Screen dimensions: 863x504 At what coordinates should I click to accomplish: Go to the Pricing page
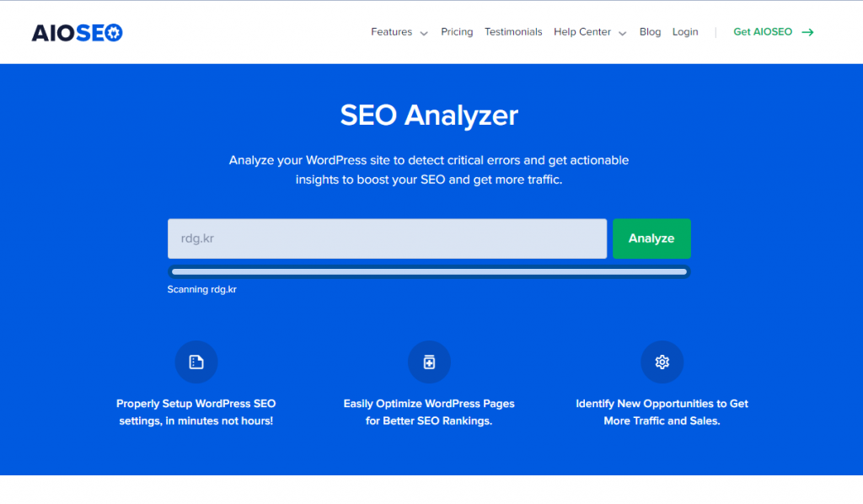click(x=457, y=32)
